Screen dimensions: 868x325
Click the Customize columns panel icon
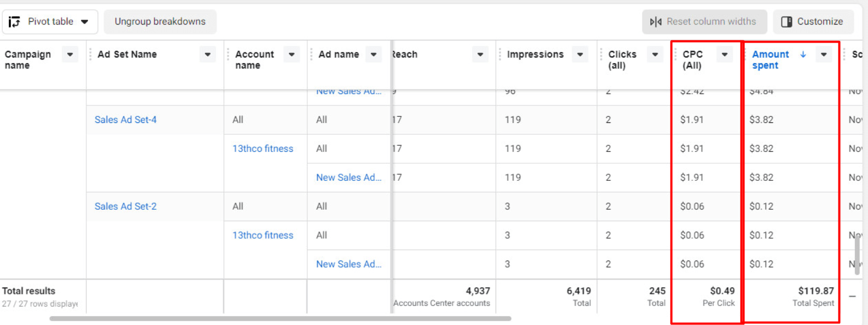pyautogui.click(x=786, y=22)
